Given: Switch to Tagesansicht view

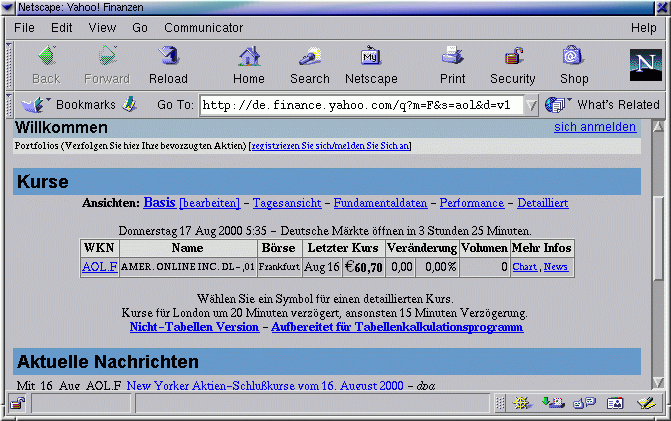Looking at the screenshot, I should tap(287, 203).
